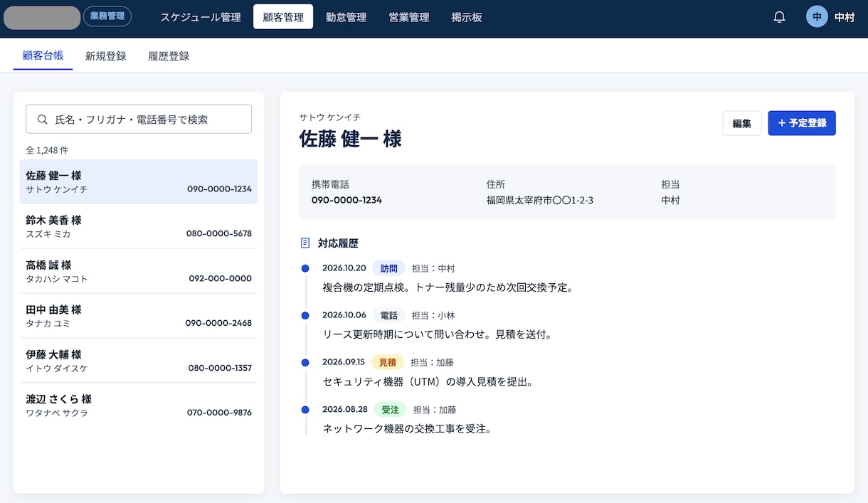Select customer 鈴木 美香 様
868x503 pixels.
[139, 226]
